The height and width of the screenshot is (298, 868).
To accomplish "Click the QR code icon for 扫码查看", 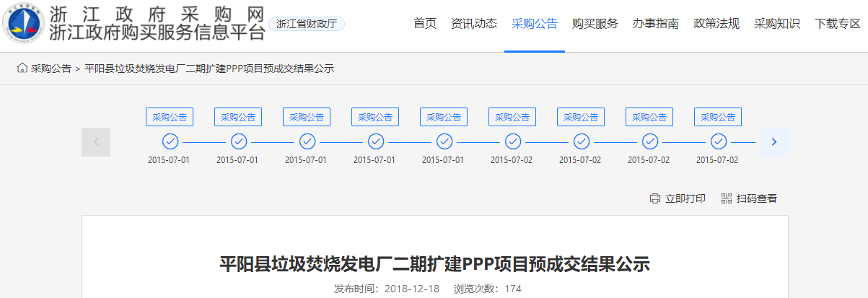I will click(727, 198).
